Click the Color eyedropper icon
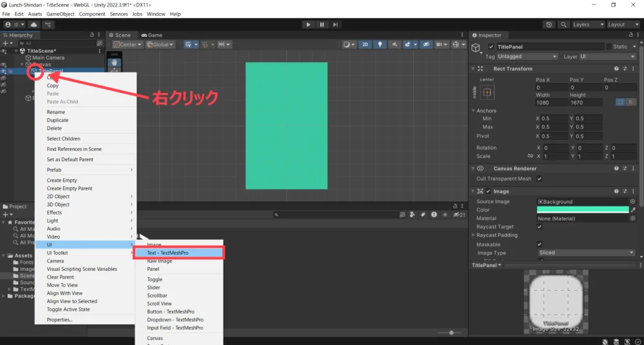The image size is (644, 345). (x=633, y=210)
